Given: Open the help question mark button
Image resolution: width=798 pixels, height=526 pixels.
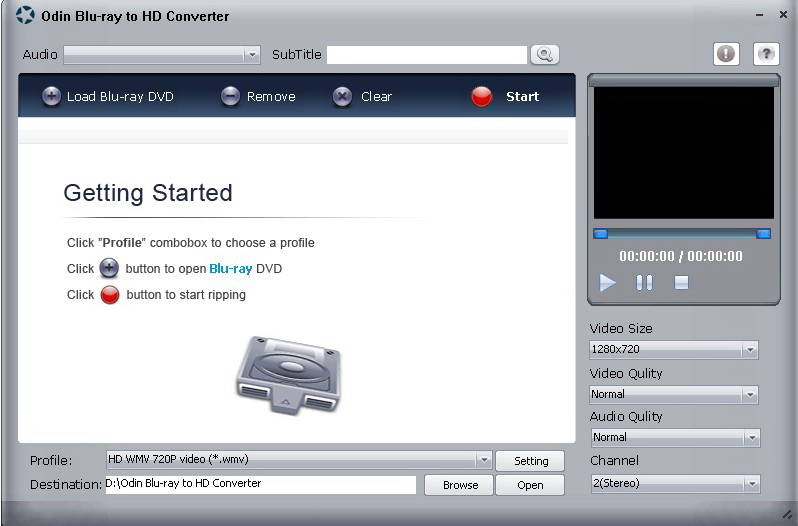Looking at the screenshot, I should [766, 53].
